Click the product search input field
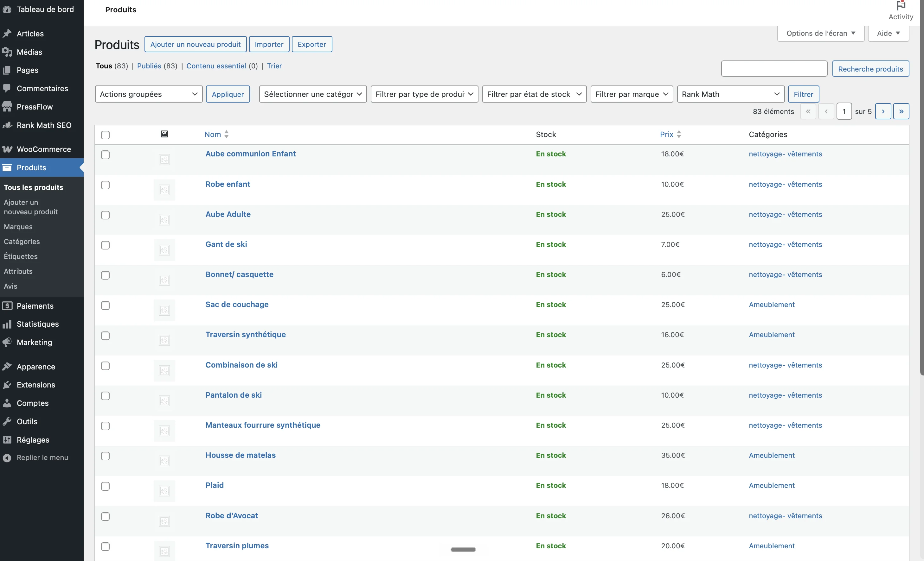The width and height of the screenshot is (924, 561). [x=774, y=69]
